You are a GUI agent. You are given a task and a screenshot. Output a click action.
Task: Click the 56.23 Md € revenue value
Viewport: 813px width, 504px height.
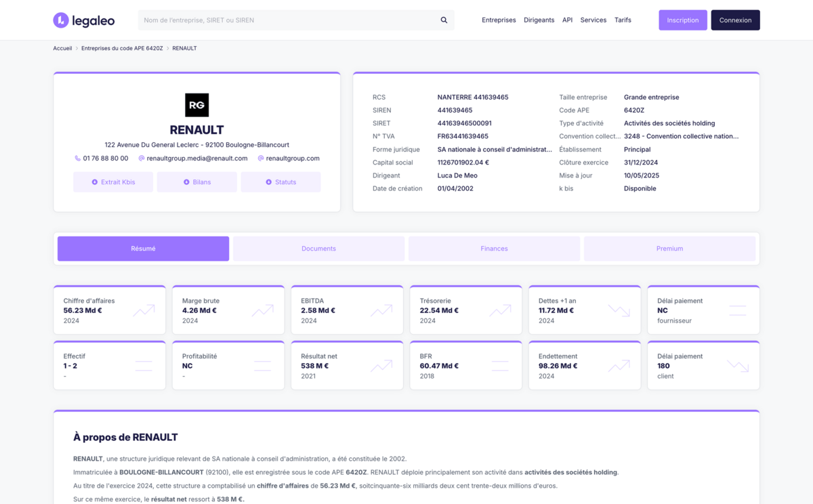tap(83, 311)
